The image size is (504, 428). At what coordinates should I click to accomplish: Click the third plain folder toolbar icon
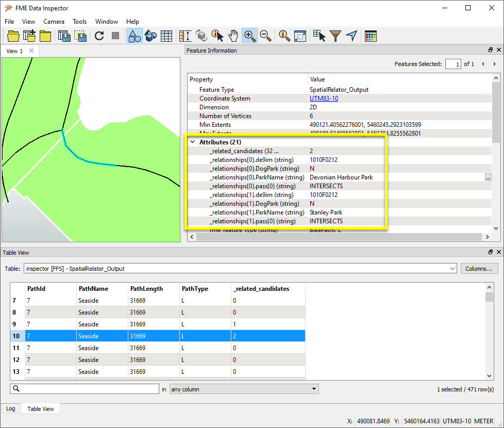[45, 36]
